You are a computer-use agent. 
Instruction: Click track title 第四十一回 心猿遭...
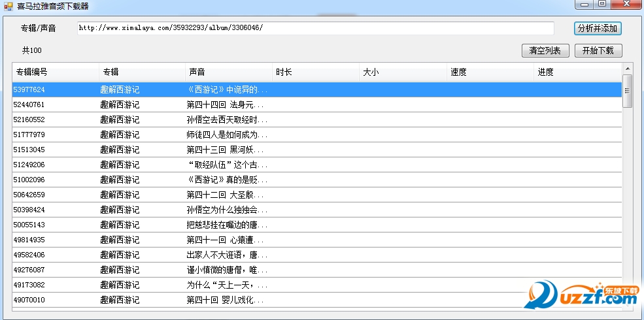225,240
